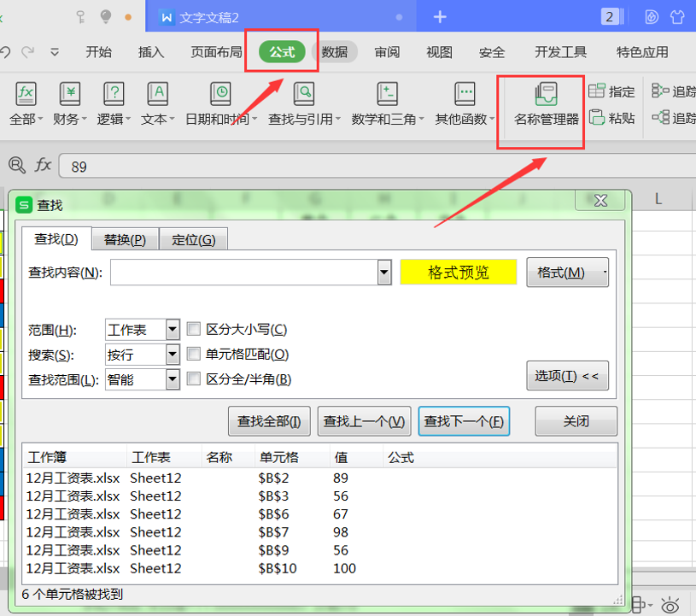The image size is (696, 616).
Task: Click the light bulb icon in the title bar
Action: point(106,17)
